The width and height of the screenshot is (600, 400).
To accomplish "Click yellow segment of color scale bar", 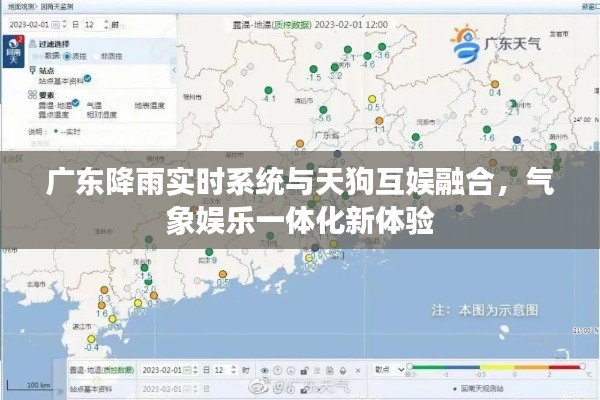I will 496,367.
